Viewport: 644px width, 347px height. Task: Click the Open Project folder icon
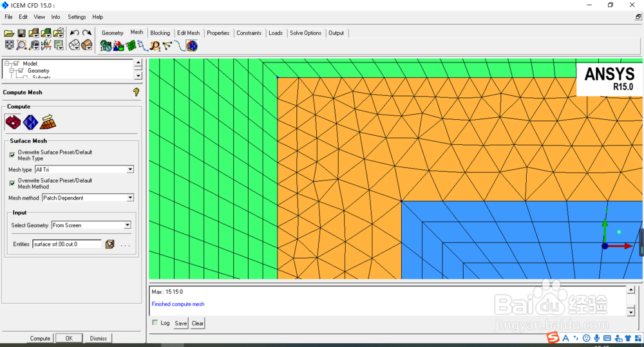click(9, 33)
